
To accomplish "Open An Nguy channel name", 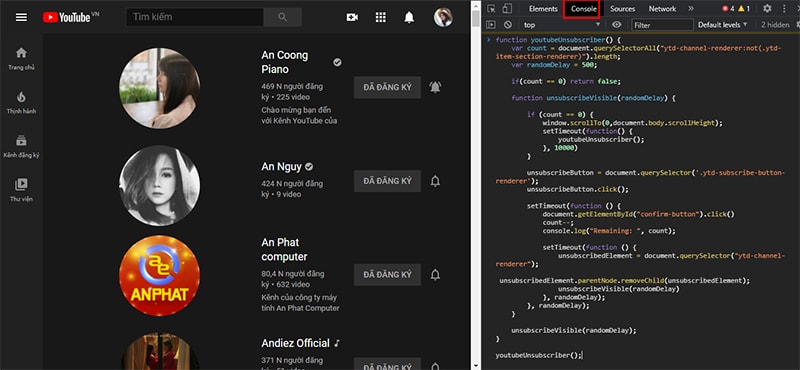I will point(282,167).
